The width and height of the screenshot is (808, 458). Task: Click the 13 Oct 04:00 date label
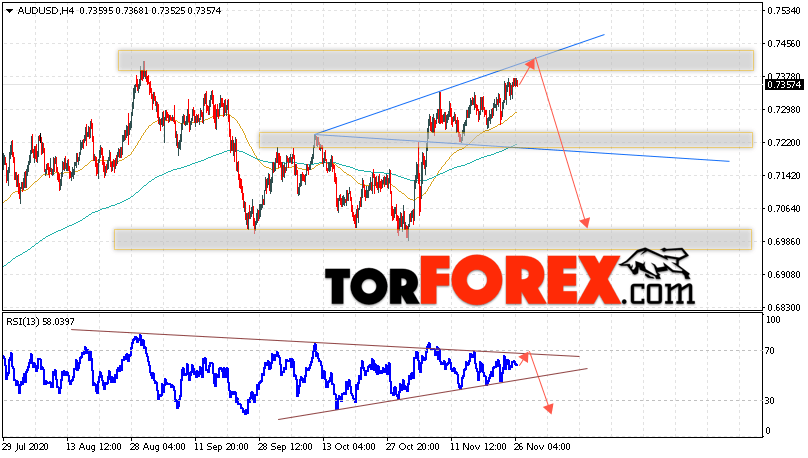(350, 447)
